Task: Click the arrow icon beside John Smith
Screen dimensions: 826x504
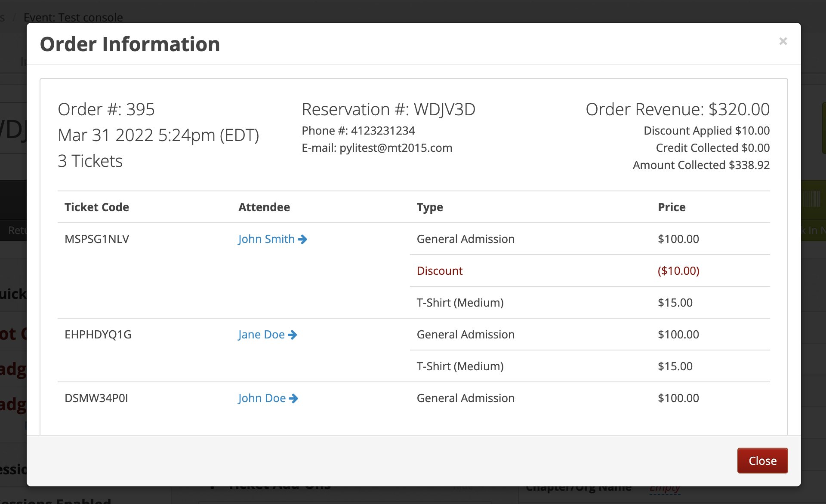Action: point(302,240)
